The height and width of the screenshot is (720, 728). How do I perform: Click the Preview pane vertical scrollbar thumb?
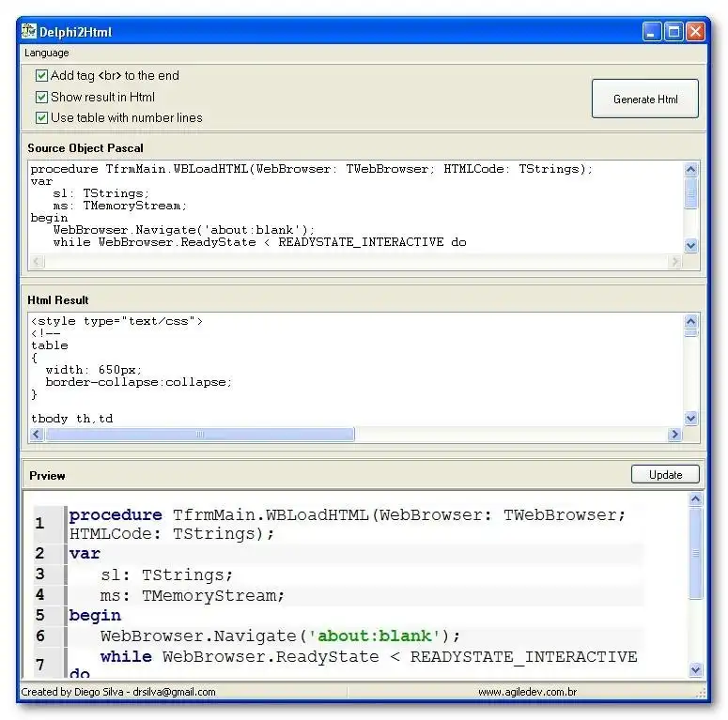pyautogui.click(x=695, y=553)
